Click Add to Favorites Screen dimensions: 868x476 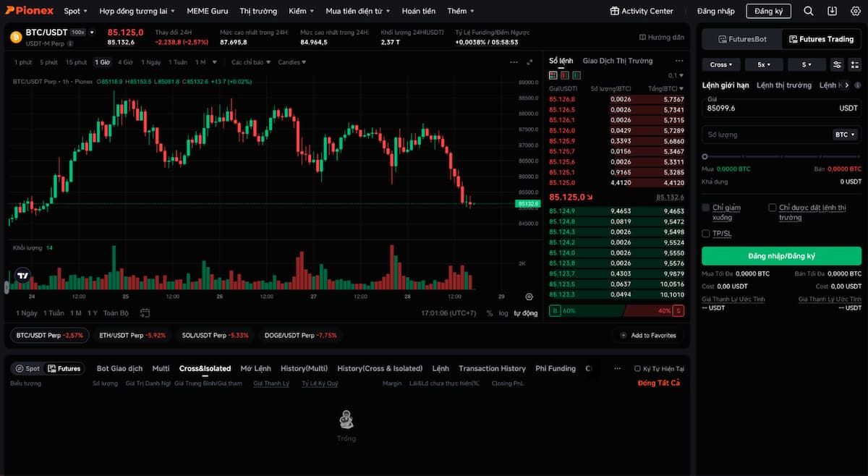click(649, 335)
